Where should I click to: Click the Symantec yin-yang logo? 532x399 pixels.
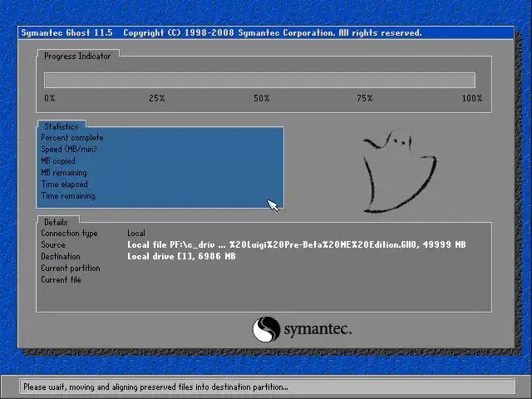point(266,329)
